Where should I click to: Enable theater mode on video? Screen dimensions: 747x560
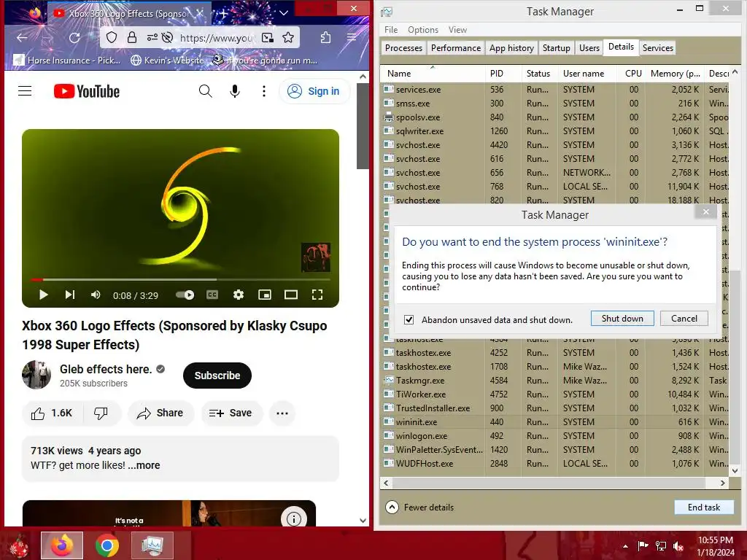coord(291,295)
